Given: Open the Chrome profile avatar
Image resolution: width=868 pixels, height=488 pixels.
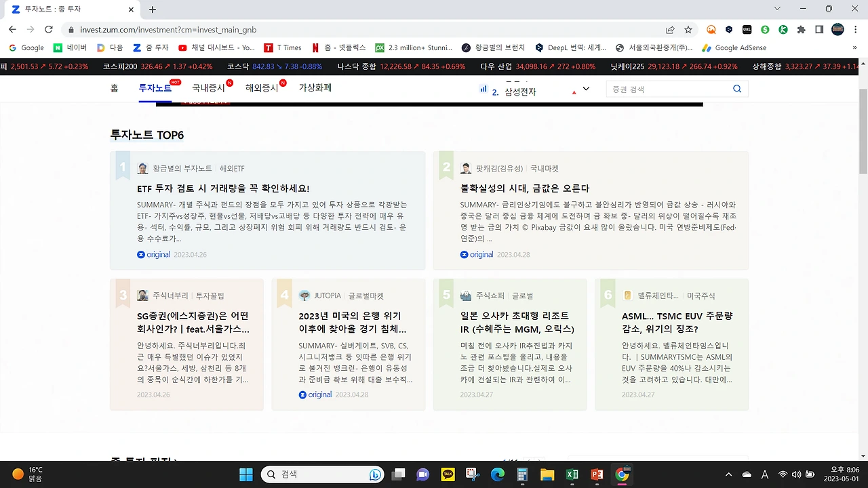Looking at the screenshot, I should 837,30.
